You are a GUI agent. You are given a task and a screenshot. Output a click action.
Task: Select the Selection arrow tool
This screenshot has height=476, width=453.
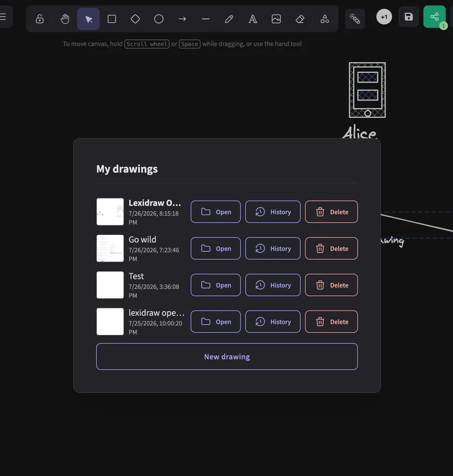click(88, 19)
